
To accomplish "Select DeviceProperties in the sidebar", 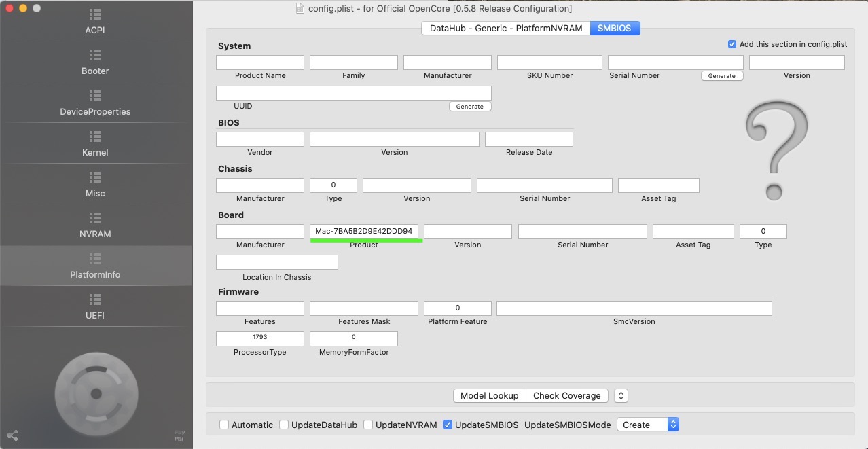I will [95, 103].
